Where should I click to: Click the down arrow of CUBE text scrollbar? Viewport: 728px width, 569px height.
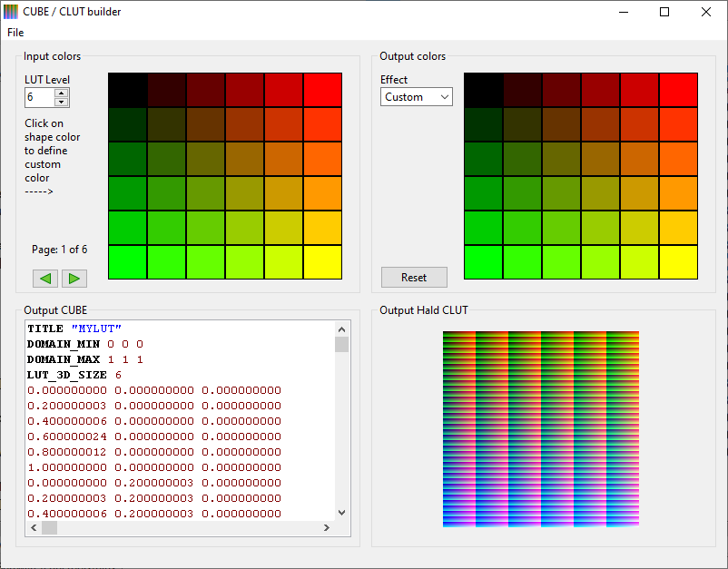[x=341, y=513]
